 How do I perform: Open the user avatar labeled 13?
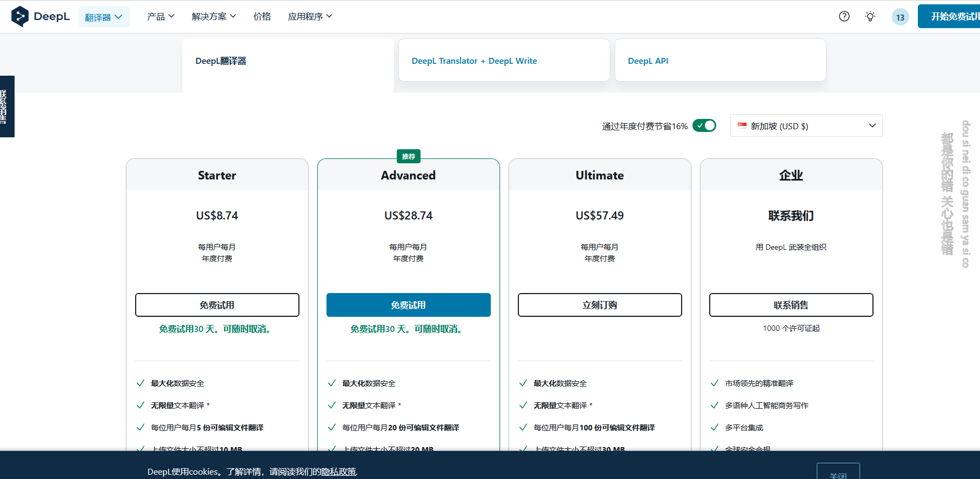(900, 17)
